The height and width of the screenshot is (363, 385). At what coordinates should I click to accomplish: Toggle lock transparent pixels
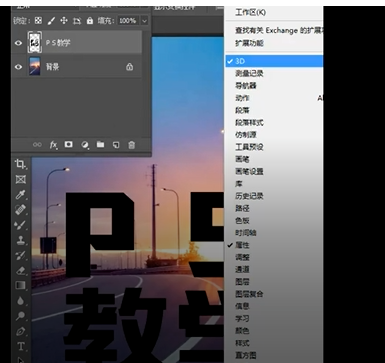pos(38,21)
